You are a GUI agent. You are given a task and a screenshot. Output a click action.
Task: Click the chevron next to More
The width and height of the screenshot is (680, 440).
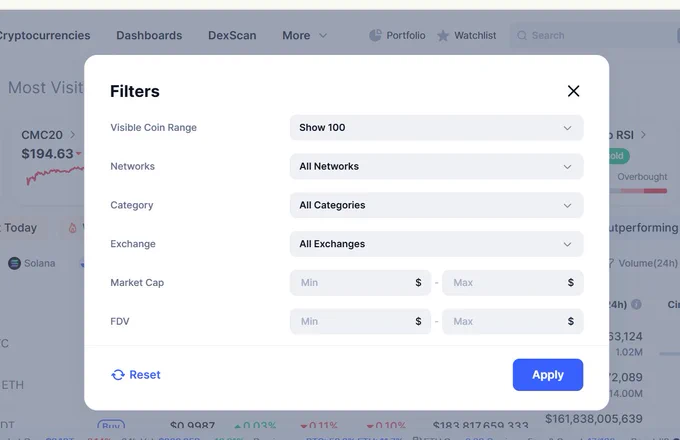pyautogui.click(x=323, y=36)
